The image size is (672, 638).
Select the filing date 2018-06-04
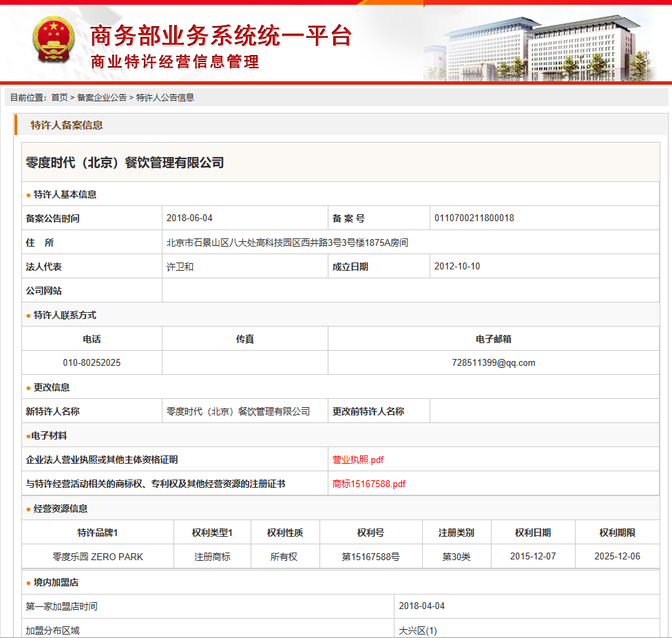point(189,218)
